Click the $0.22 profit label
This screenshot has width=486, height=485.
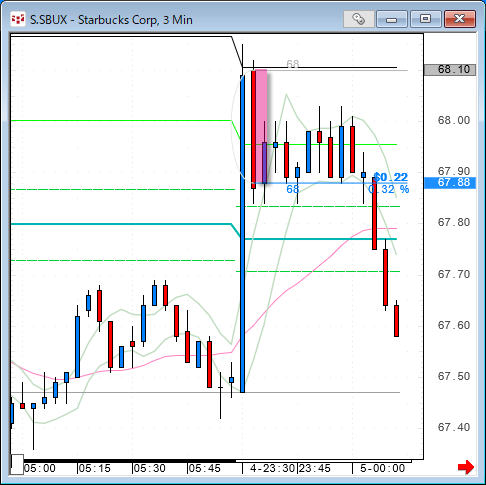391,177
